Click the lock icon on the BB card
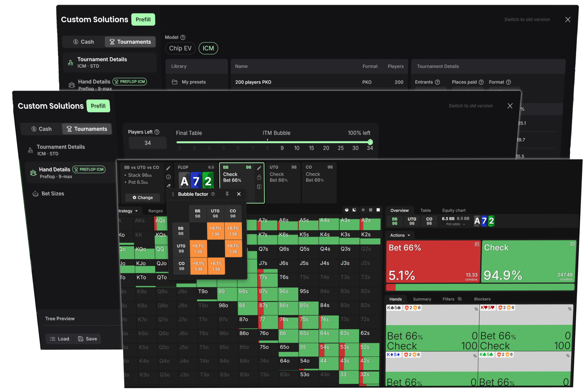Viewport: 588px width, 392px height. (x=259, y=177)
